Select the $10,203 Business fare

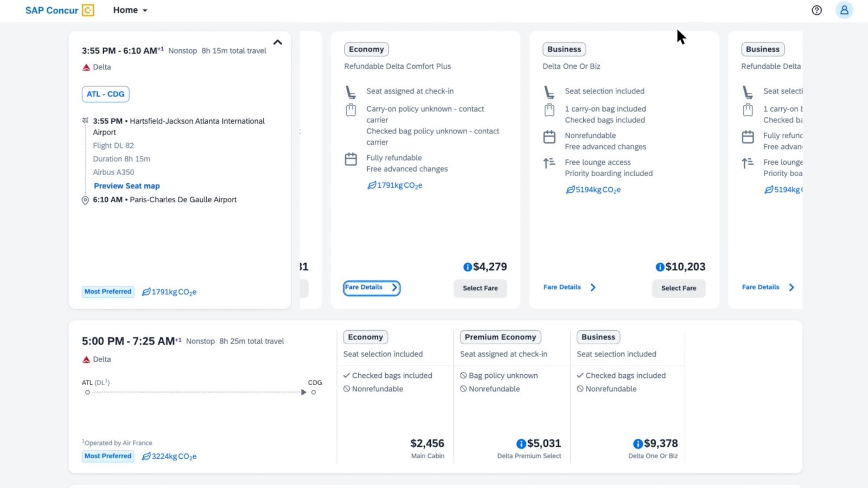pos(678,288)
